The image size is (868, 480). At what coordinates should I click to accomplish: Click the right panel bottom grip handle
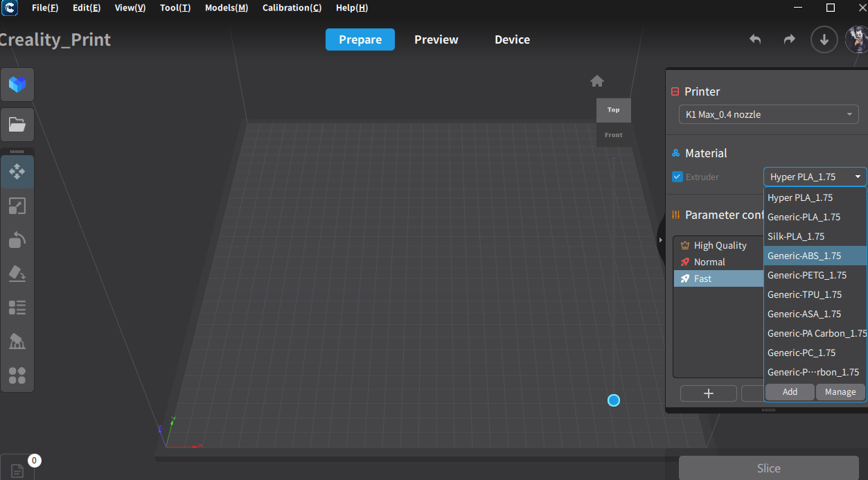coord(768,410)
